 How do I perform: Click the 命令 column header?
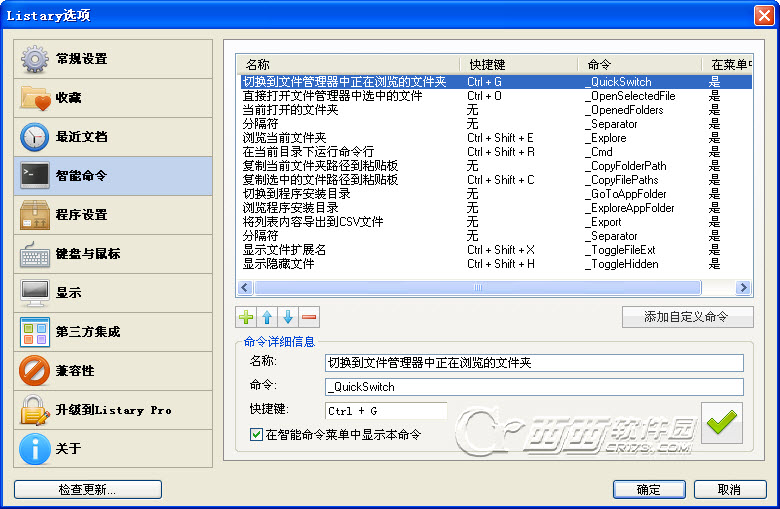[x=640, y=65]
